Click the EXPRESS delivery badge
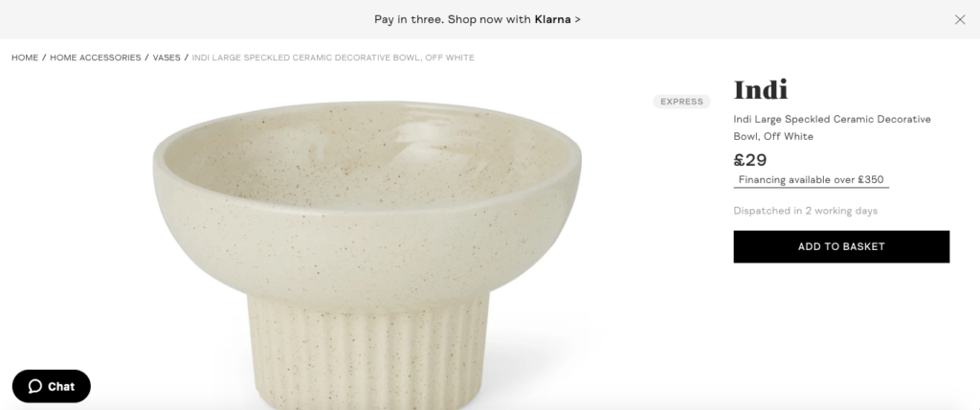 (681, 102)
